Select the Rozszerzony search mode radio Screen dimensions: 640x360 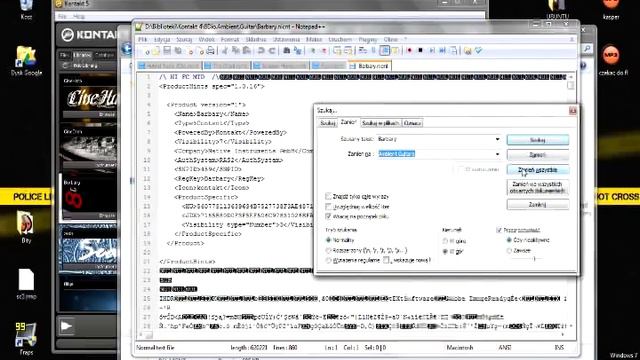(328, 250)
